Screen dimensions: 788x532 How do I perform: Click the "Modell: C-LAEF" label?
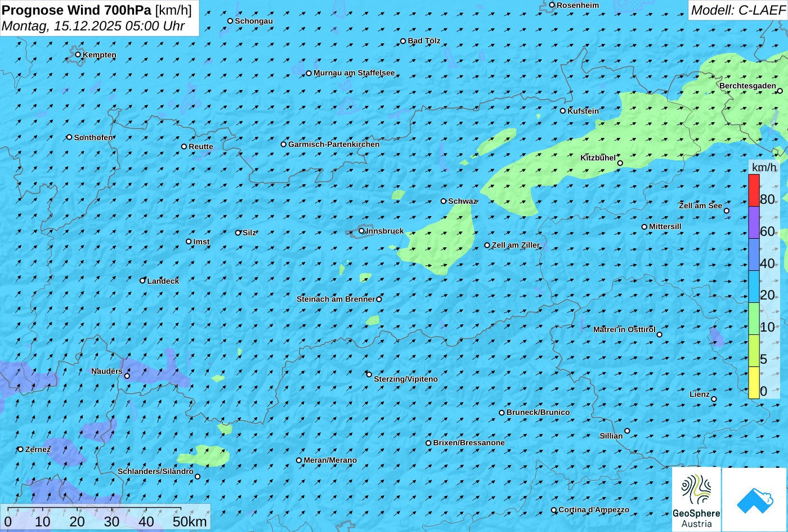[x=737, y=10]
